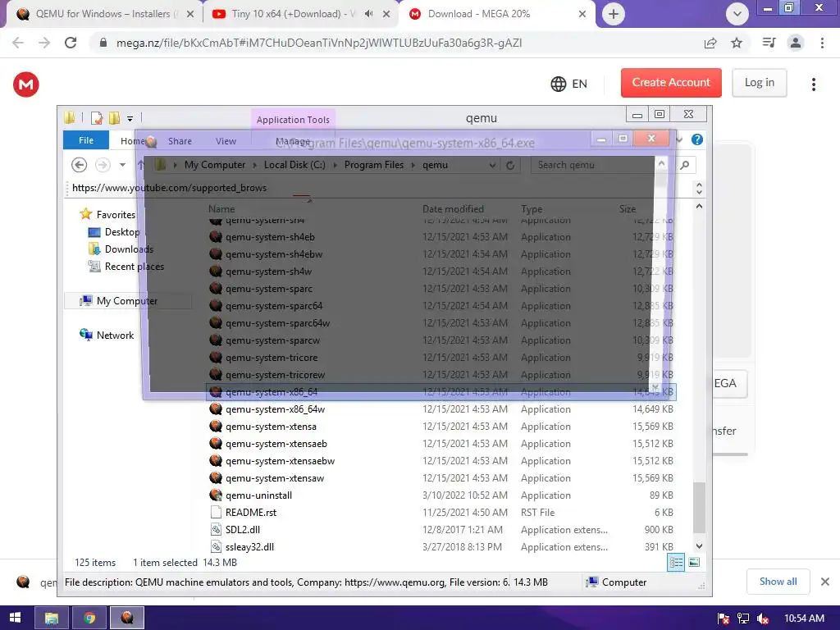Select SDL2.dll file icon
This screenshot has height=630, width=840.
216,530
